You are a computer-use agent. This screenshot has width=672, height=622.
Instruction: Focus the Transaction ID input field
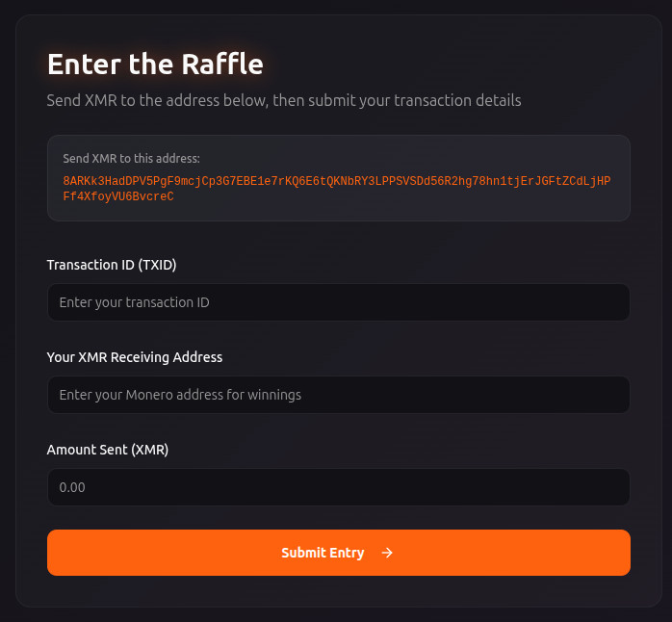tap(338, 302)
